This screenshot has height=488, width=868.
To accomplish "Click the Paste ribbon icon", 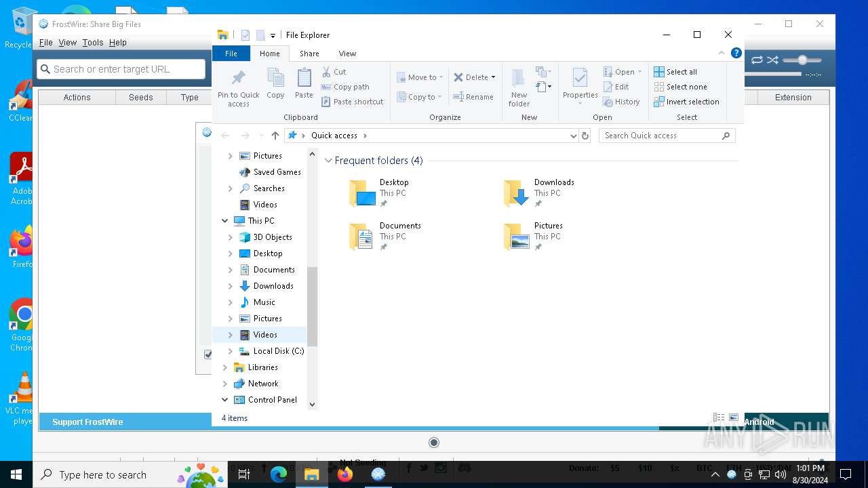I will point(304,84).
